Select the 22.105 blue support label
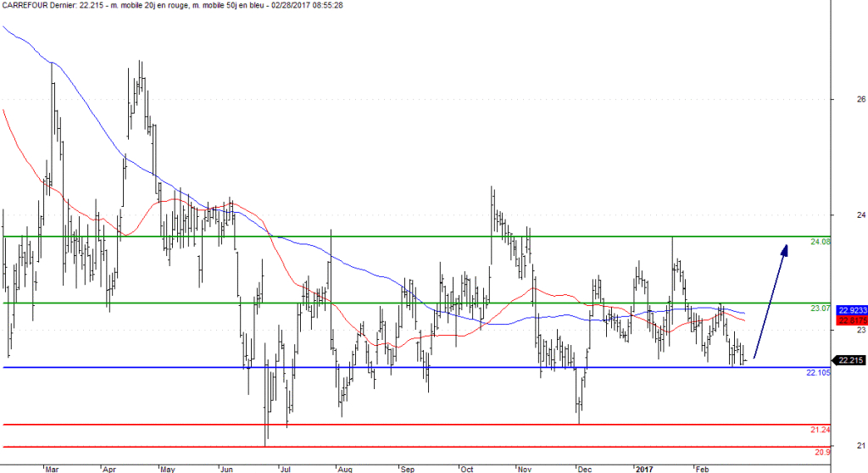 (818, 373)
